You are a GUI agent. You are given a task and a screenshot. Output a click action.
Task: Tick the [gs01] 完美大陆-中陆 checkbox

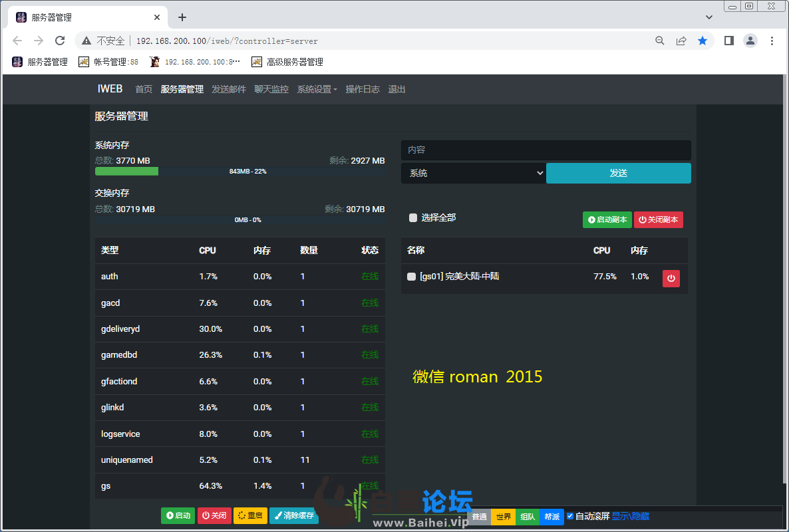coord(411,277)
